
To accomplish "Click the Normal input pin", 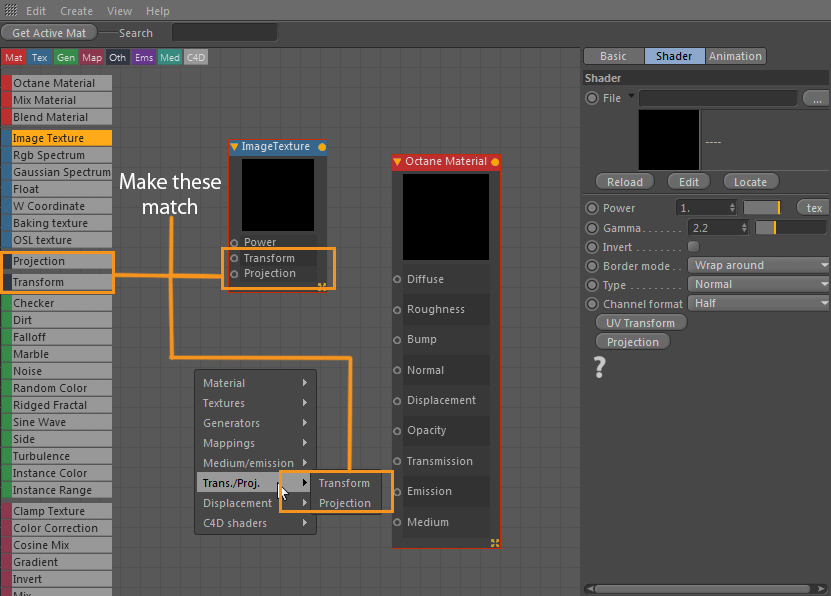I will point(397,370).
